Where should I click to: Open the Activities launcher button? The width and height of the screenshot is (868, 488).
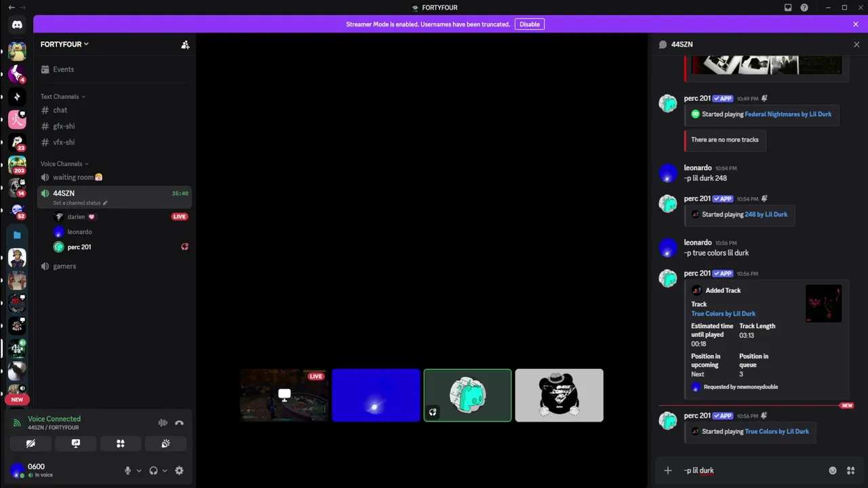tap(121, 443)
